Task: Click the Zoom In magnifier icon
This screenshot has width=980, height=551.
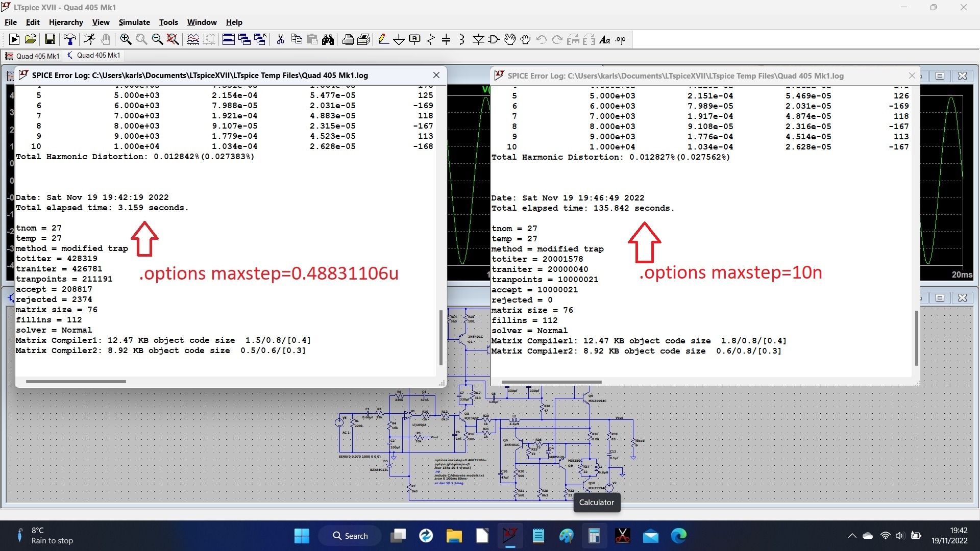Action: (125, 39)
